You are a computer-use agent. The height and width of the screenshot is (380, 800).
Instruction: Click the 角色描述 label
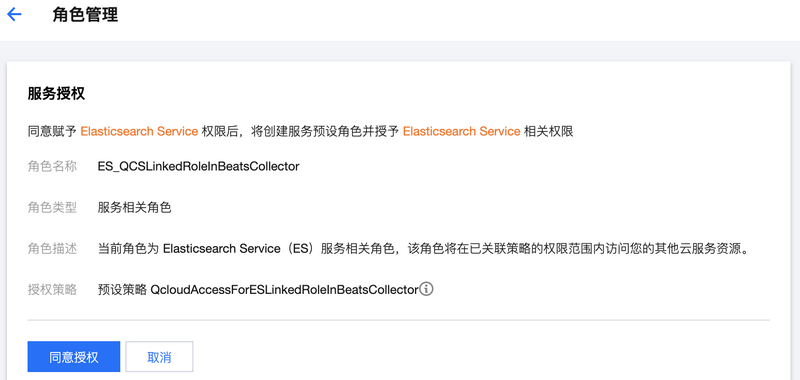tap(52, 249)
